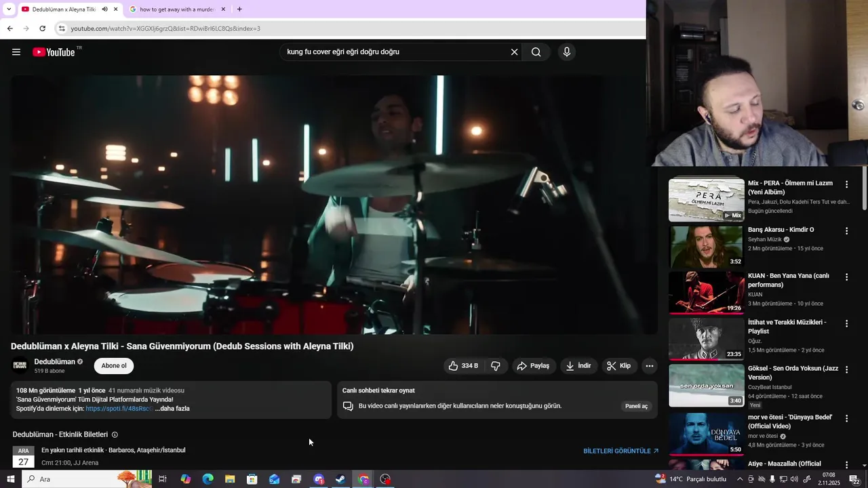Show hidden system tray icons
The width and height of the screenshot is (868, 488).
click(740, 479)
